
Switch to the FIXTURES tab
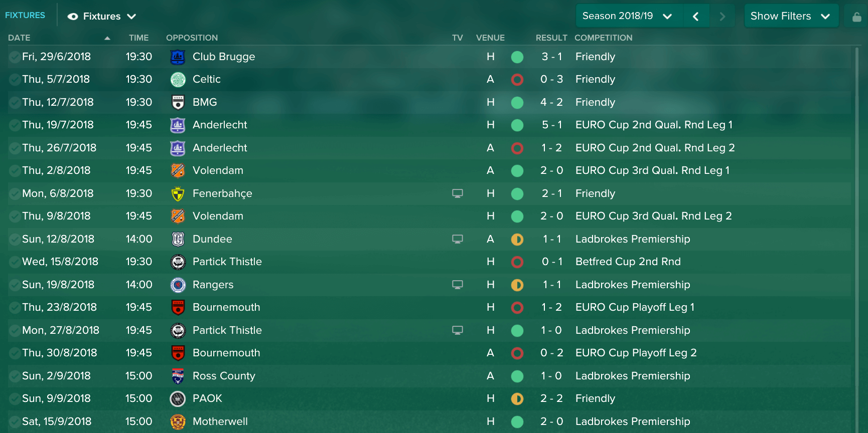coord(25,15)
